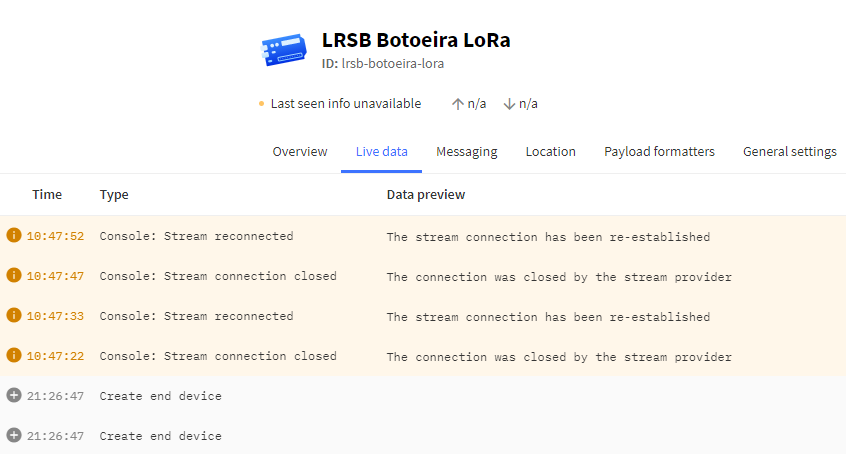Click plus icon on last Create end device row
This screenshot has width=846, height=454.
(14, 435)
